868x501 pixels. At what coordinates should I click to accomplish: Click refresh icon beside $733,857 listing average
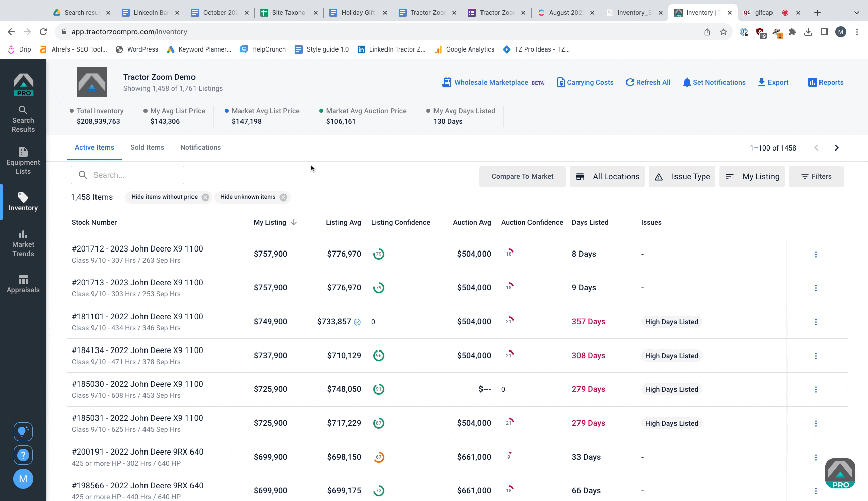pyautogui.click(x=357, y=322)
